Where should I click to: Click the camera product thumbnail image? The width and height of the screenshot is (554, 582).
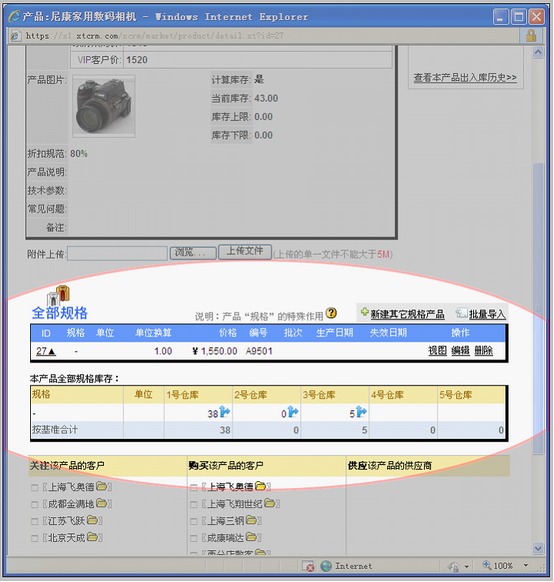coord(104,106)
